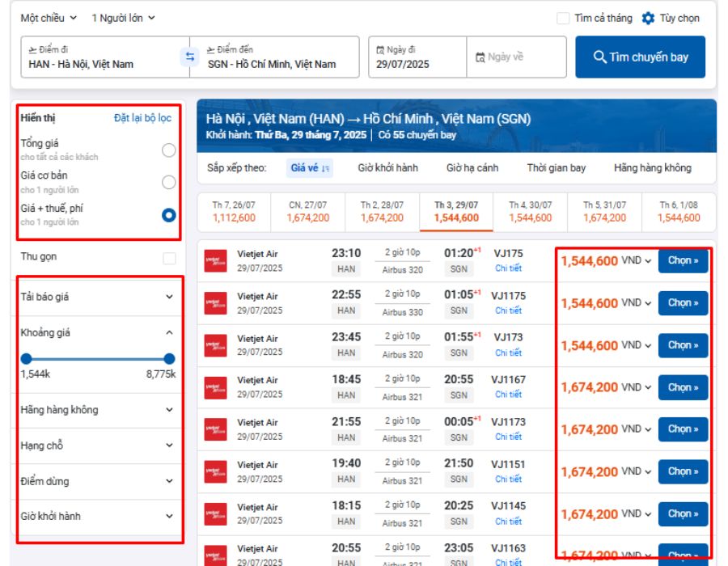Image resolution: width=728 pixels, height=566 pixels.
Task: Open Chi tiết for flight VJ1167
Action: pos(509,395)
